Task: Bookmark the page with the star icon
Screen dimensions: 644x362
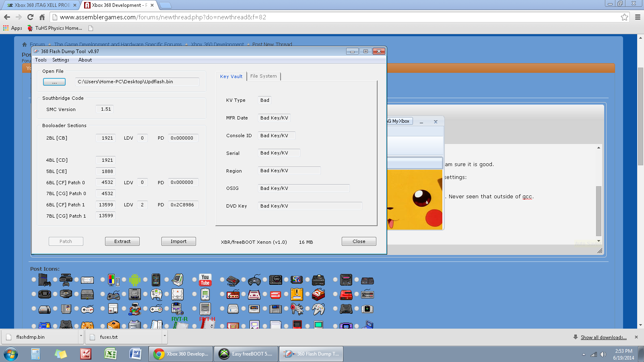Action: (624, 17)
